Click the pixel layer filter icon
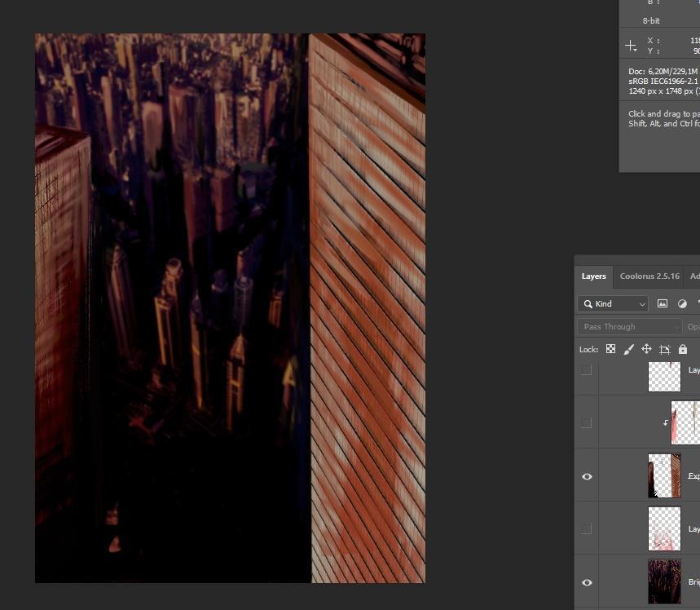 coord(663,303)
